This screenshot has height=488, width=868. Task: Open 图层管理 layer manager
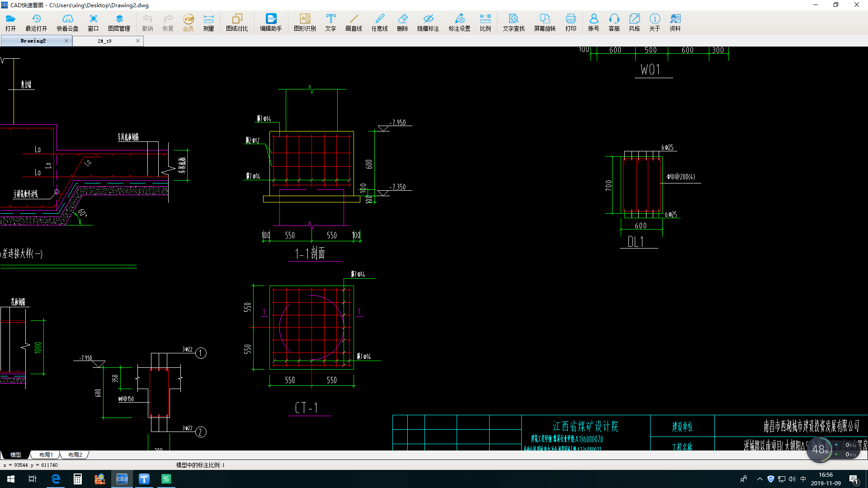point(119,22)
